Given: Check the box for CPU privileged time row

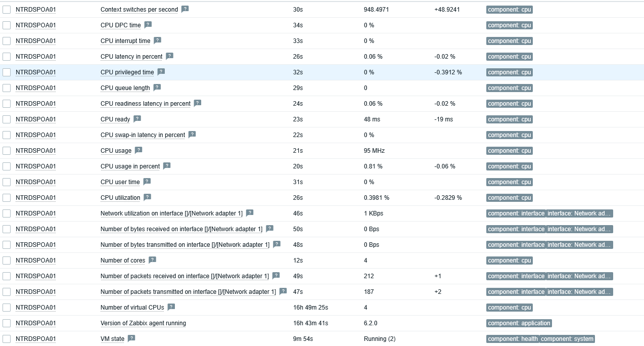Looking at the screenshot, I should 7,72.
